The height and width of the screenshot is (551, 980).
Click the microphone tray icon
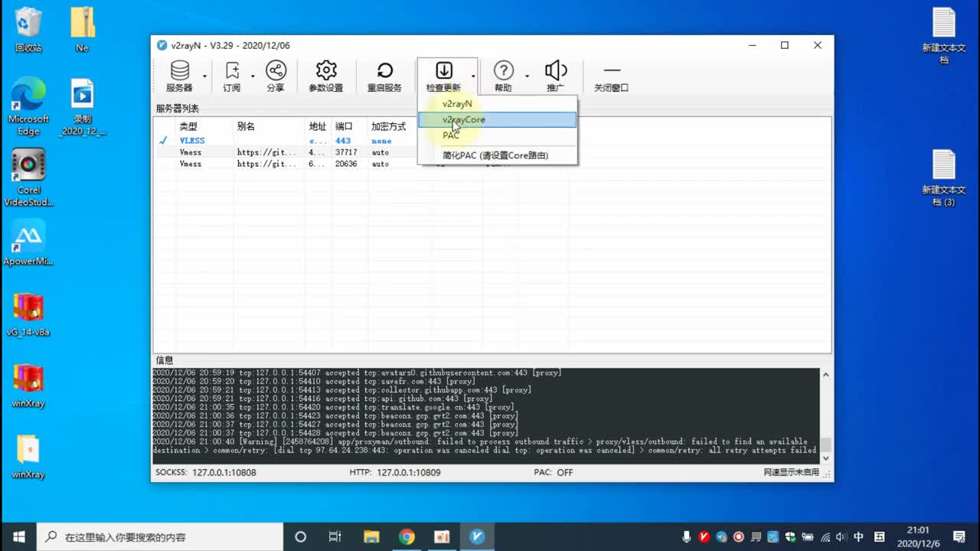687,536
